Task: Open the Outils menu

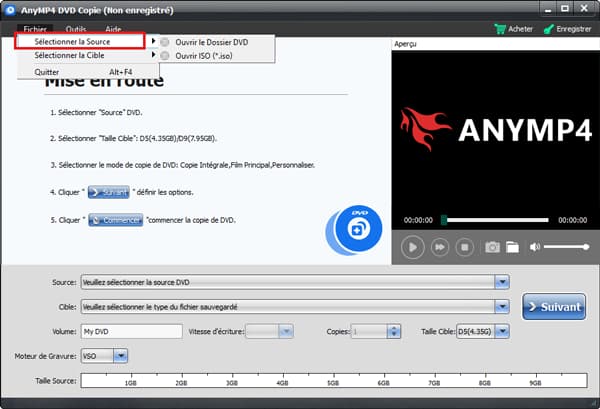Action: (x=76, y=29)
